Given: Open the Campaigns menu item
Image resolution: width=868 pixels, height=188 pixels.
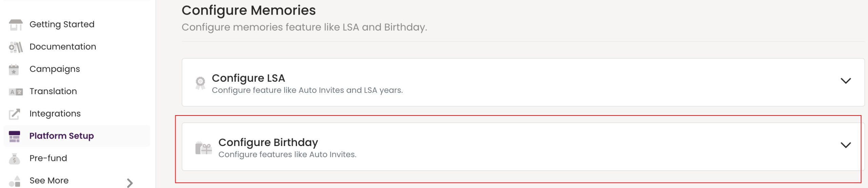Looking at the screenshot, I should (55, 69).
